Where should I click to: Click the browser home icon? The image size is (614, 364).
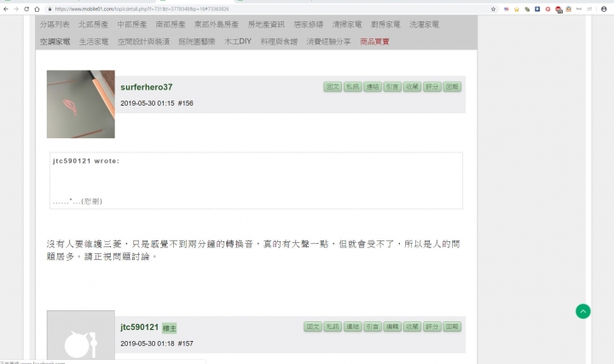click(37, 9)
